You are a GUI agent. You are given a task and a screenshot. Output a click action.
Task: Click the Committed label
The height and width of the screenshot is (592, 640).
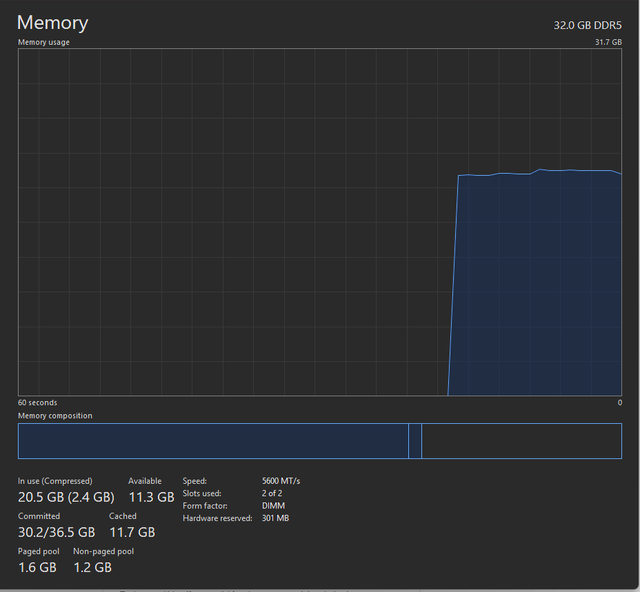39,516
